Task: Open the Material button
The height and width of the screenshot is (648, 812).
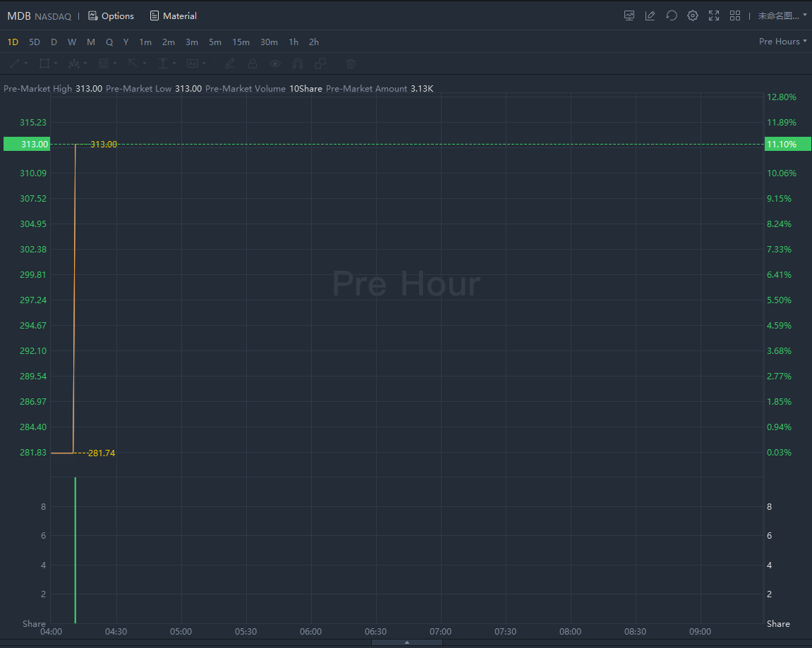Action: [x=173, y=16]
